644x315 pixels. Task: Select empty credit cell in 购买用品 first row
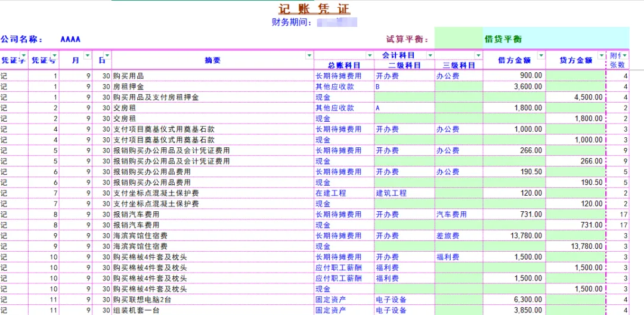[576, 76]
